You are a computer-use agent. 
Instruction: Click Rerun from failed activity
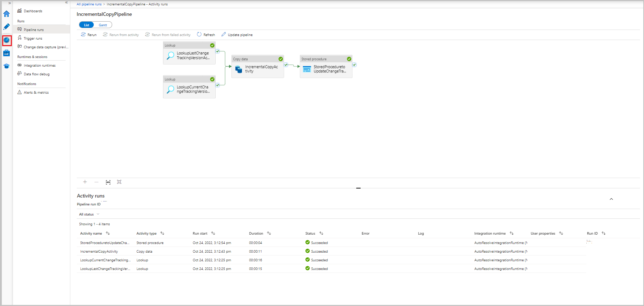click(x=168, y=35)
